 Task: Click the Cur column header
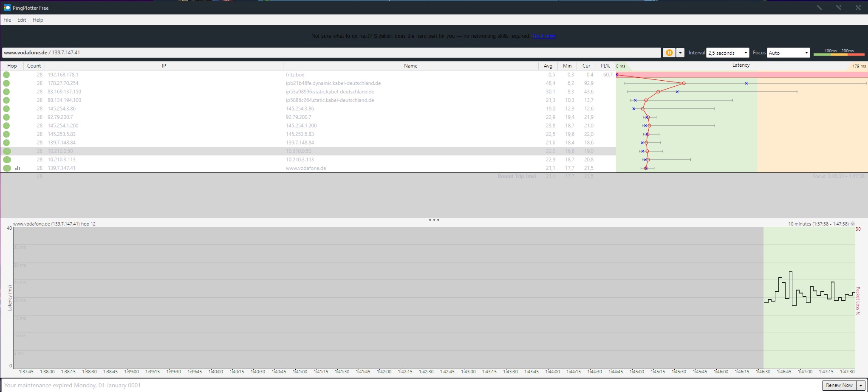[586, 66]
